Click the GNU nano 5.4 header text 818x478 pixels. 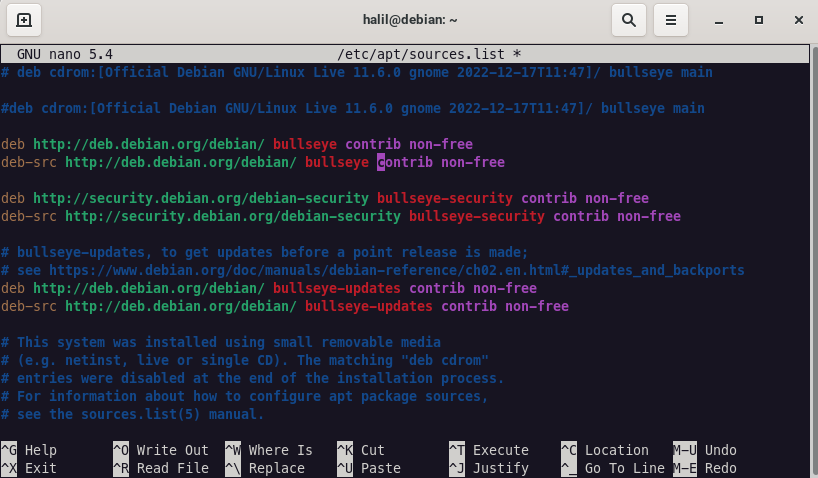65,54
